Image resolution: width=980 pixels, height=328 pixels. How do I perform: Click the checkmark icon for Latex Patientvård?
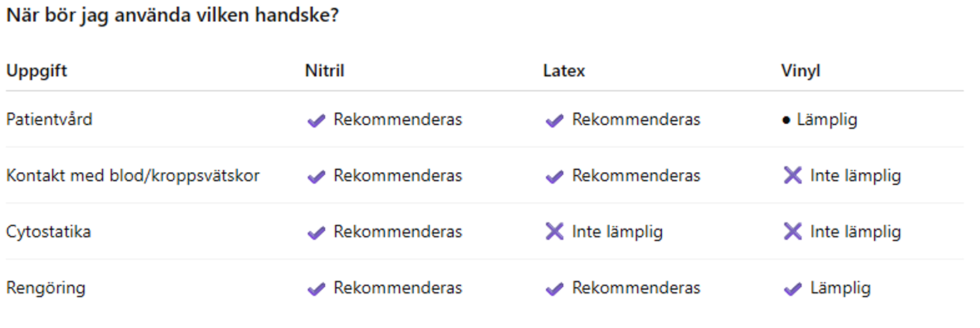[x=554, y=121]
